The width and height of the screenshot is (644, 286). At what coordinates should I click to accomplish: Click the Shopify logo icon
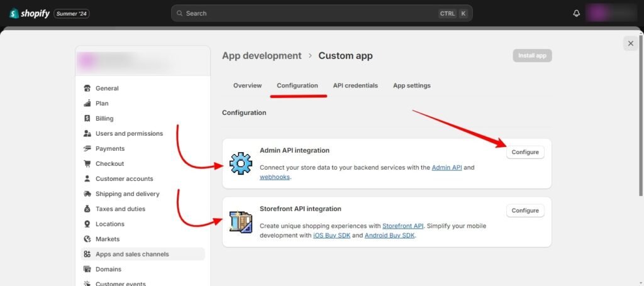point(14,14)
